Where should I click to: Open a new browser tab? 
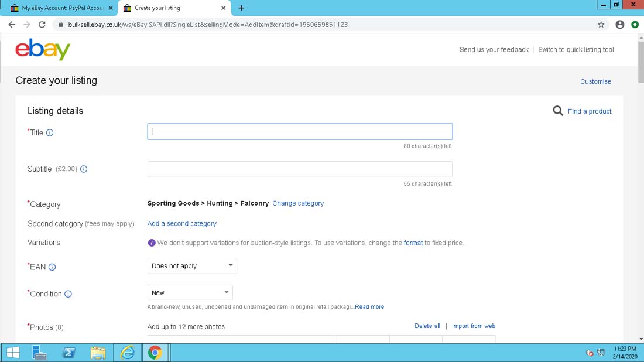click(x=241, y=8)
